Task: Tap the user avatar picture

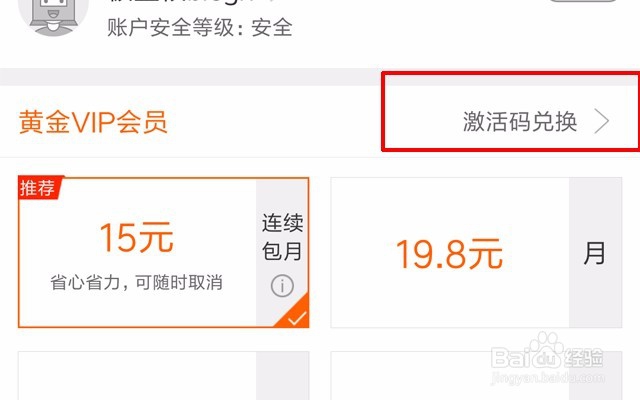Action: pyautogui.click(x=53, y=16)
